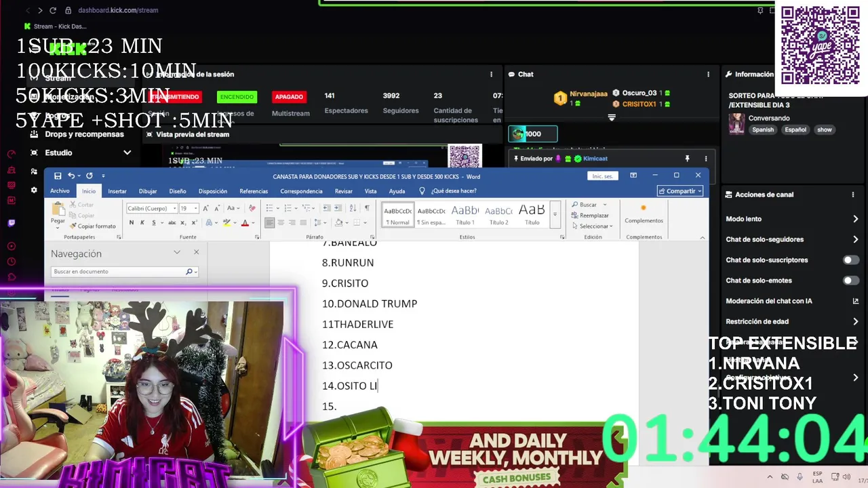
Task: Expand Chat de solo-seguidores chevron
Action: [856, 239]
